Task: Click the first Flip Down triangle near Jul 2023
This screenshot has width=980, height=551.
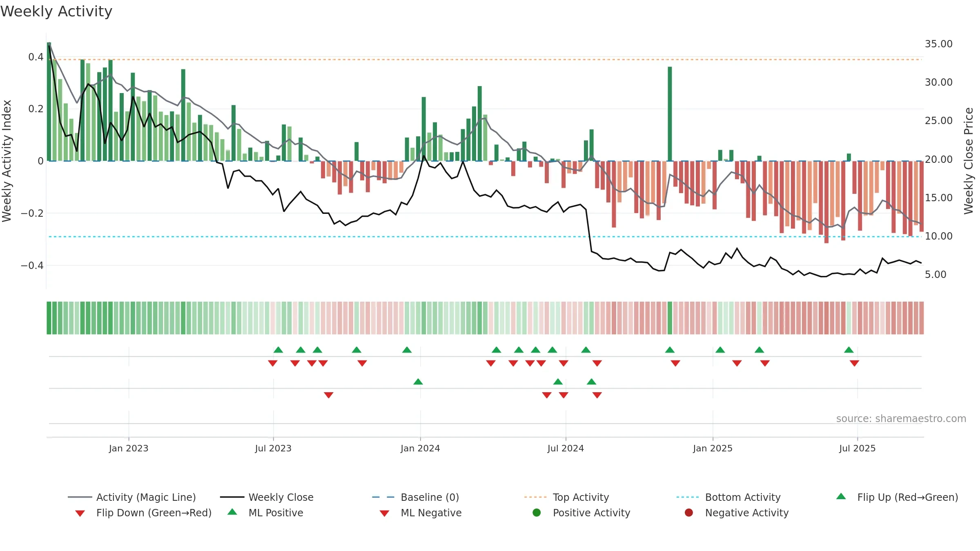Action: click(x=273, y=363)
